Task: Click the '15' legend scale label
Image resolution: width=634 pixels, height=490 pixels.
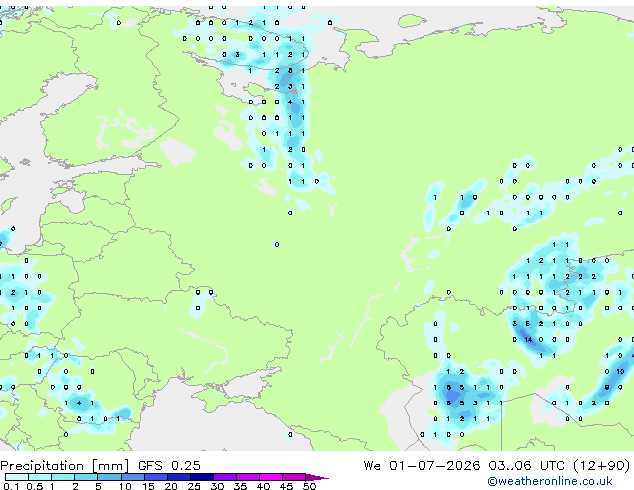Action: click(148, 486)
